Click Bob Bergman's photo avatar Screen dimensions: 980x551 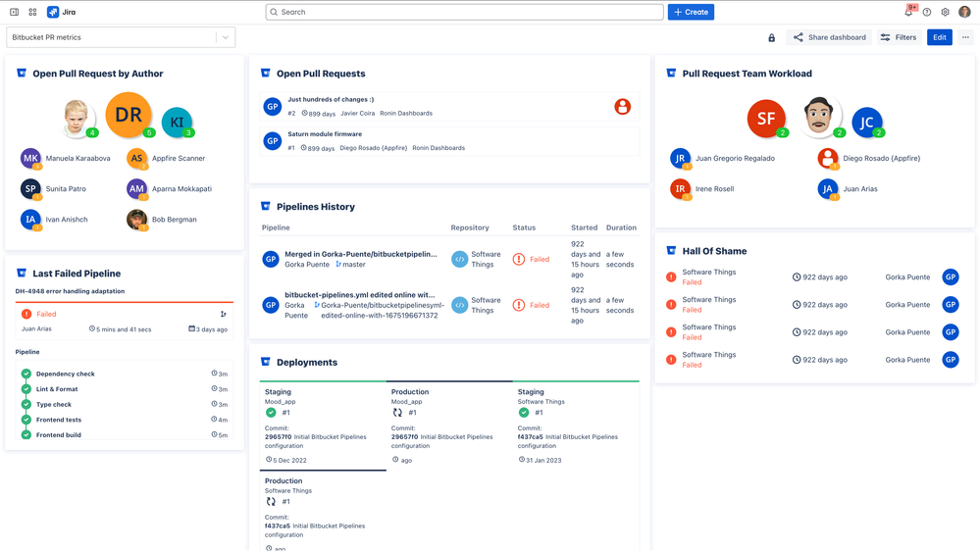click(137, 220)
